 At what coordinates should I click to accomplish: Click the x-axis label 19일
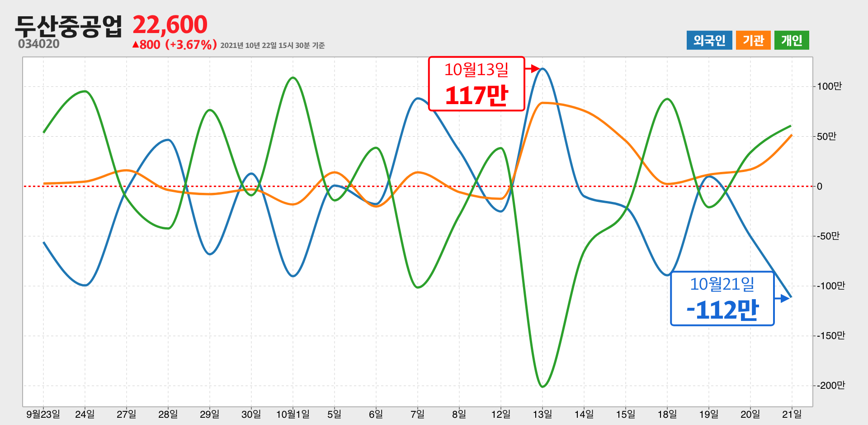coord(709,414)
